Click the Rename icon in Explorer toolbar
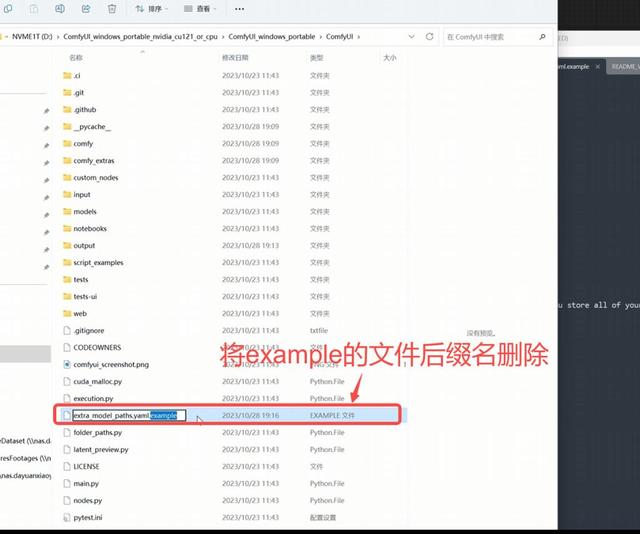640x534 pixels. (x=60, y=9)
